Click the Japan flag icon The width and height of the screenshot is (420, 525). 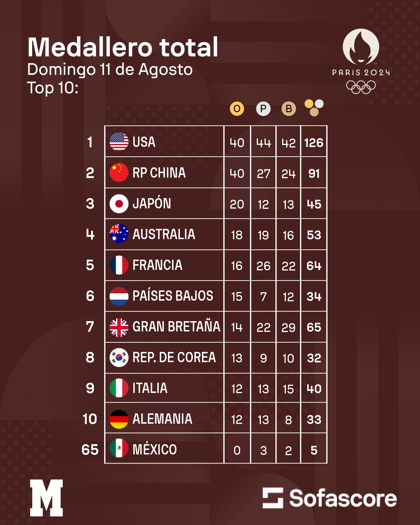click(119, 204)
